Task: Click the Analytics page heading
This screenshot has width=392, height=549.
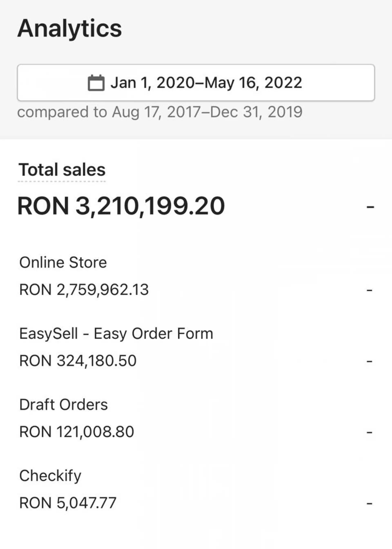Action: coord(69,28)
